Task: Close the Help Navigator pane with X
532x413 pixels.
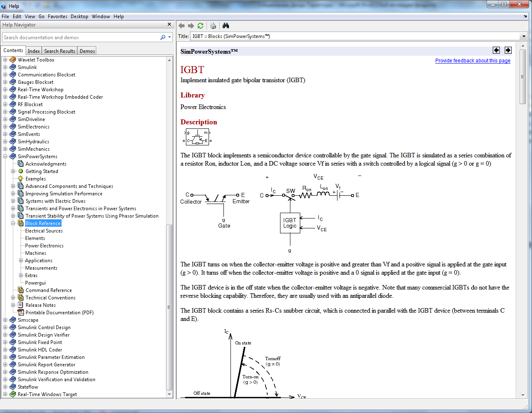Action: [x=169, y=24]
